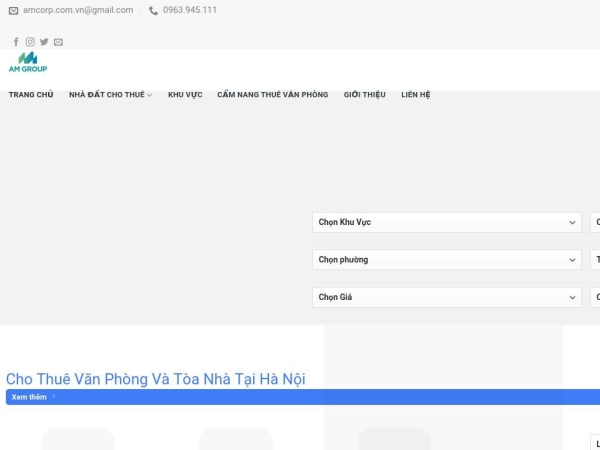The width and height of the screenshot is (600, 450).
Task: Select Giới Thiệu in navigation
Action: 364,95
